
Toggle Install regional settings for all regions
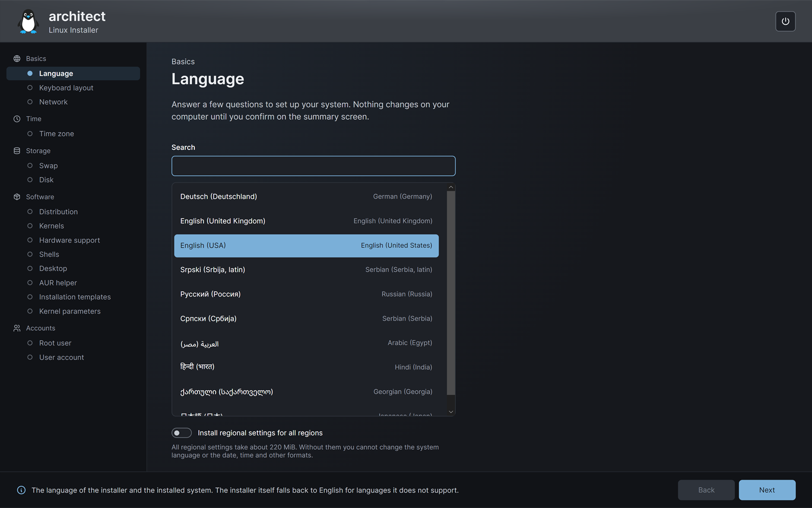pos(182,433)
